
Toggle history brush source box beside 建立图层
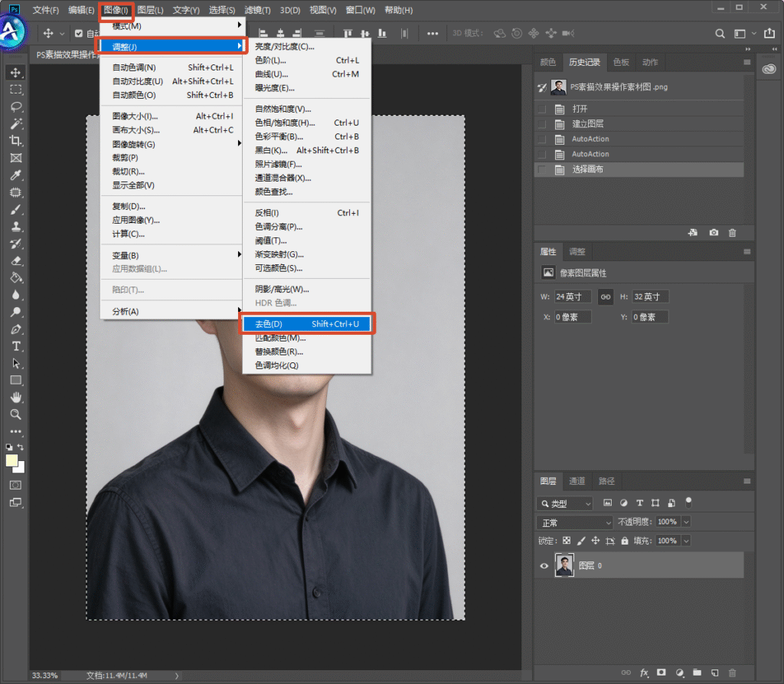[x=542, y=124]
